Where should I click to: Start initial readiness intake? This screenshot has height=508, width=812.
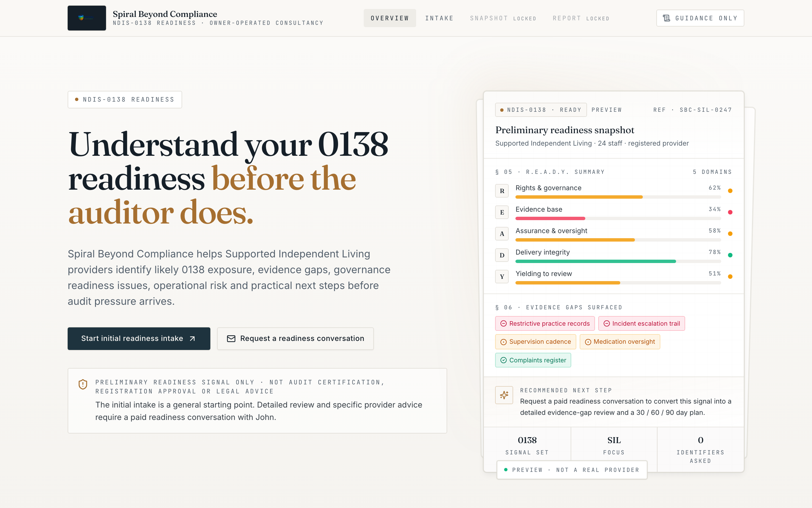coord(139,339)
